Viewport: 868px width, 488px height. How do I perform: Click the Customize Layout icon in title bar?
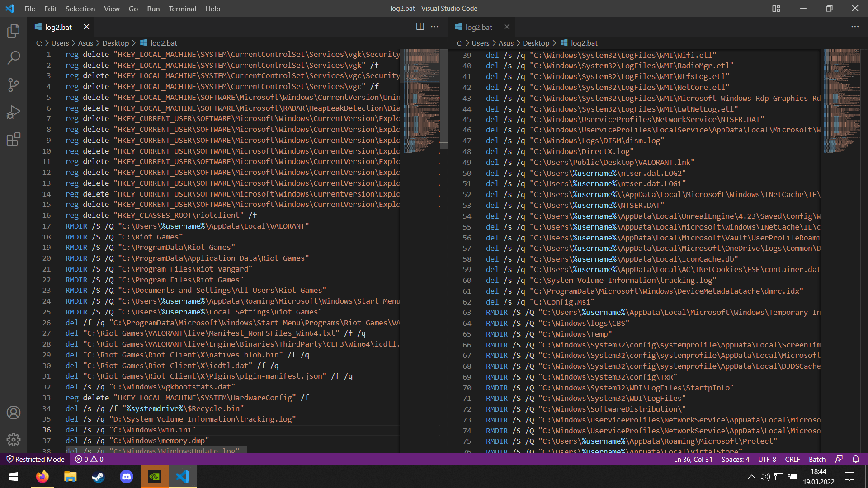pyautogui.click(x=776, y=9)
